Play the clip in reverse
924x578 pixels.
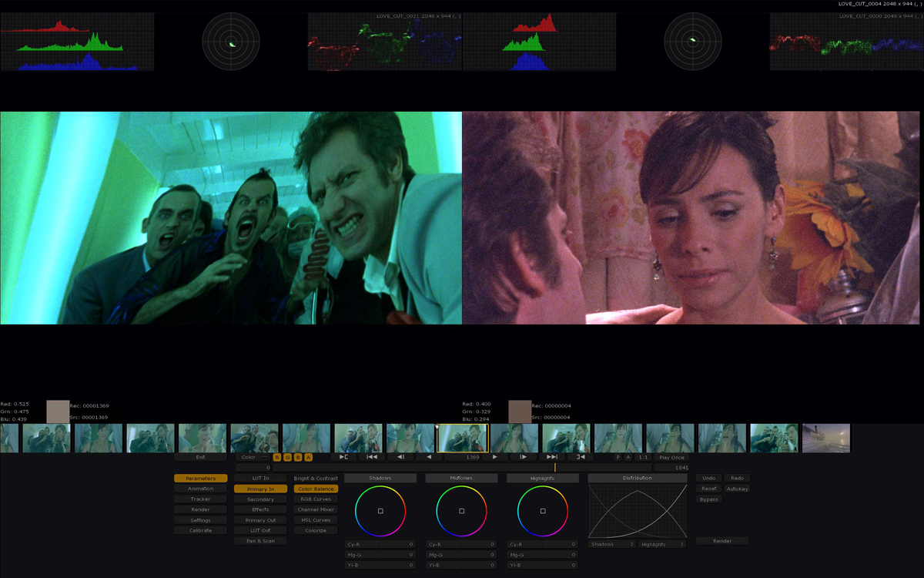coord(429,457)
